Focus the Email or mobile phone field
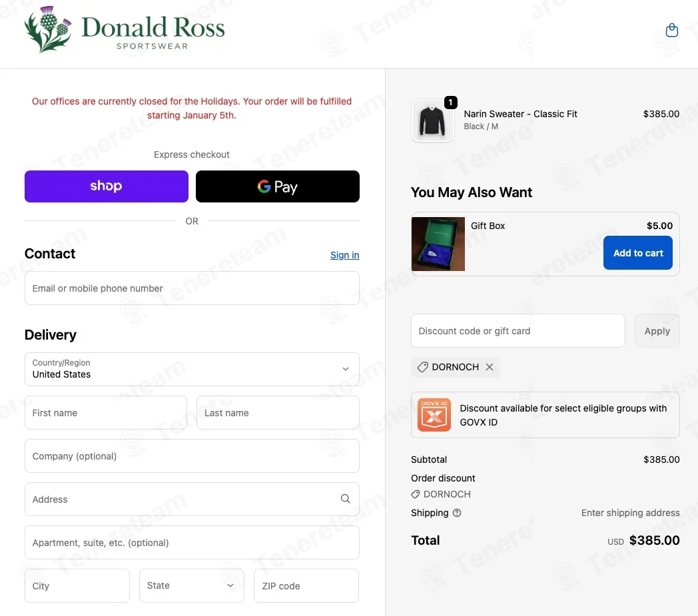698x616 pixels. 192,288
